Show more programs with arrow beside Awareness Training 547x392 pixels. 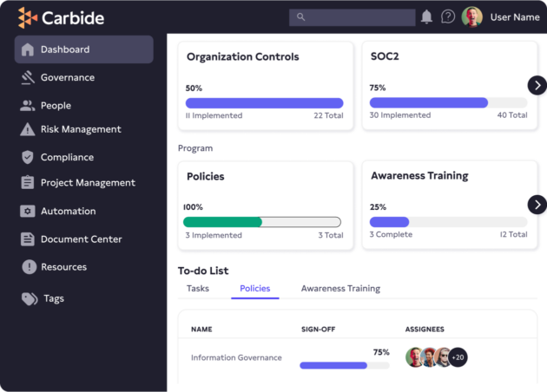[537, 205]
